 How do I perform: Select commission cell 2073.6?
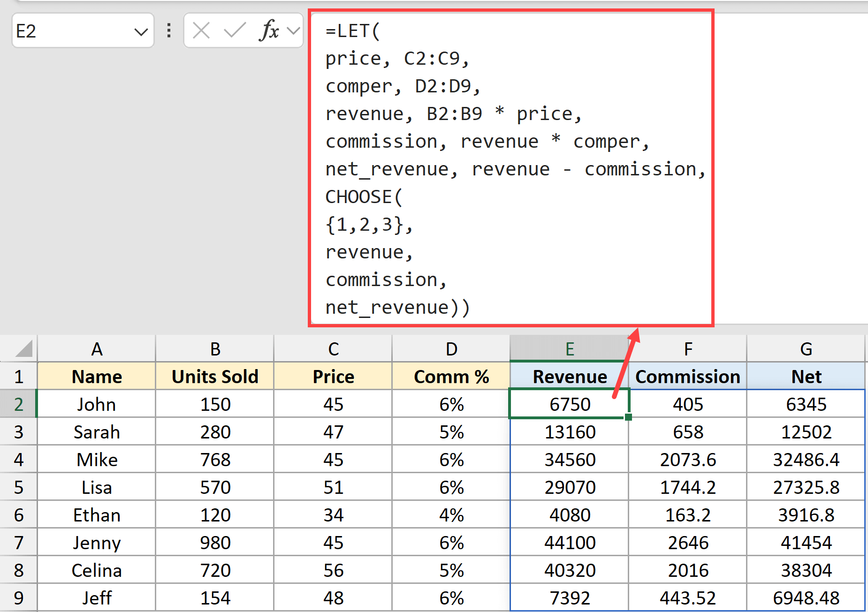coord(688,459)
